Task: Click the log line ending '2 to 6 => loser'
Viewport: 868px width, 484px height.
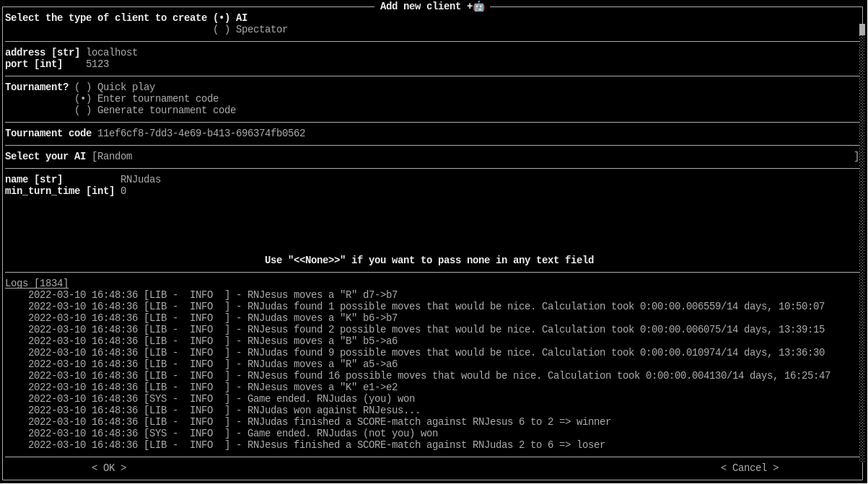Action: coord(317,445)
